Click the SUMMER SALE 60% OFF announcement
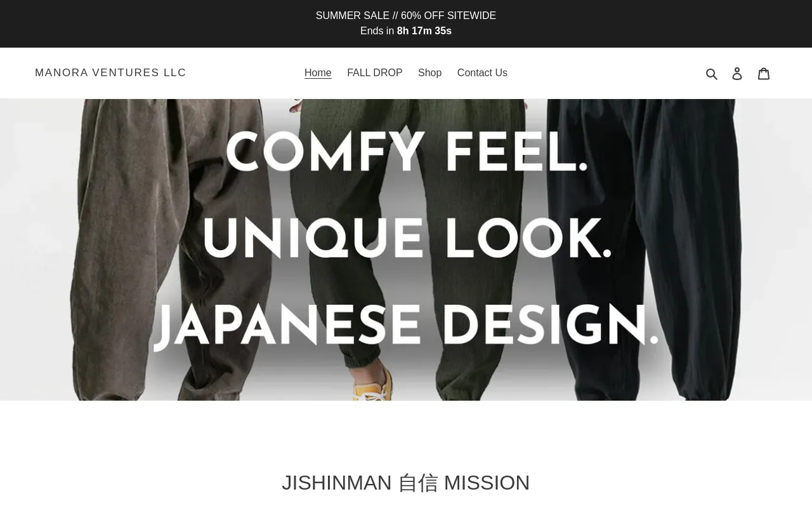Image resolution: width=812 pixels, height=508 pixels. 406,16
